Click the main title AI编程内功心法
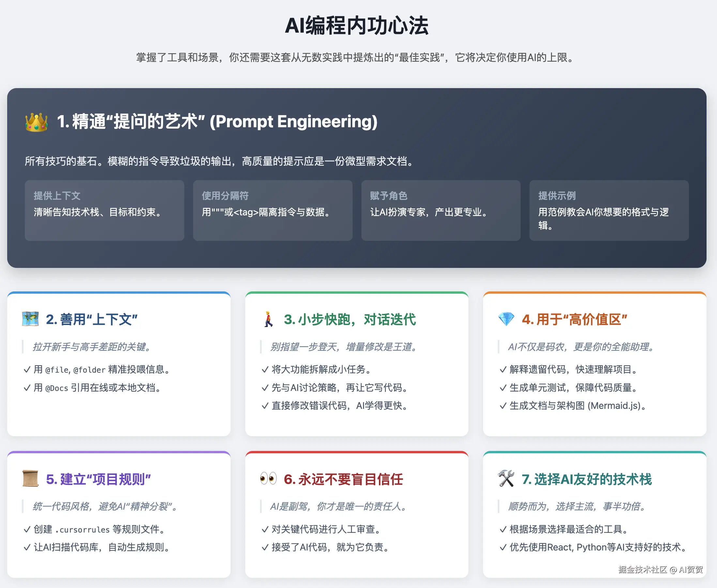The image size is (717, 588). (357, 26)
